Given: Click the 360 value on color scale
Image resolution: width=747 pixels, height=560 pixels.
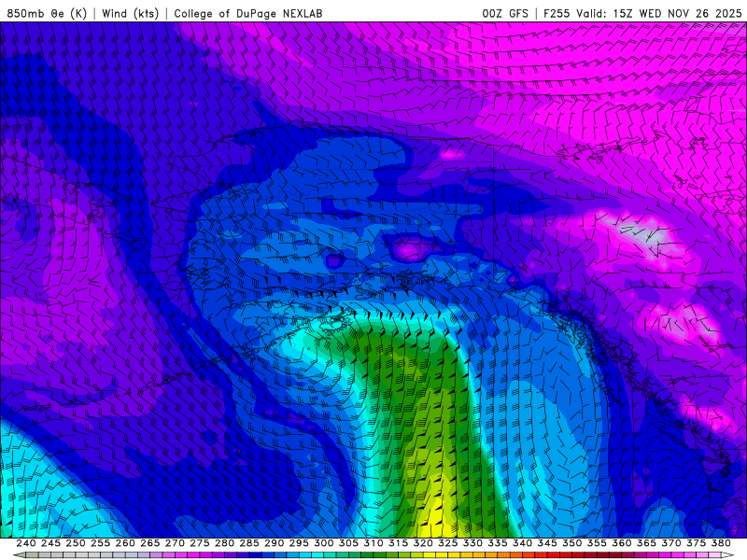Looking at the screenshot, I should point(622,543).
